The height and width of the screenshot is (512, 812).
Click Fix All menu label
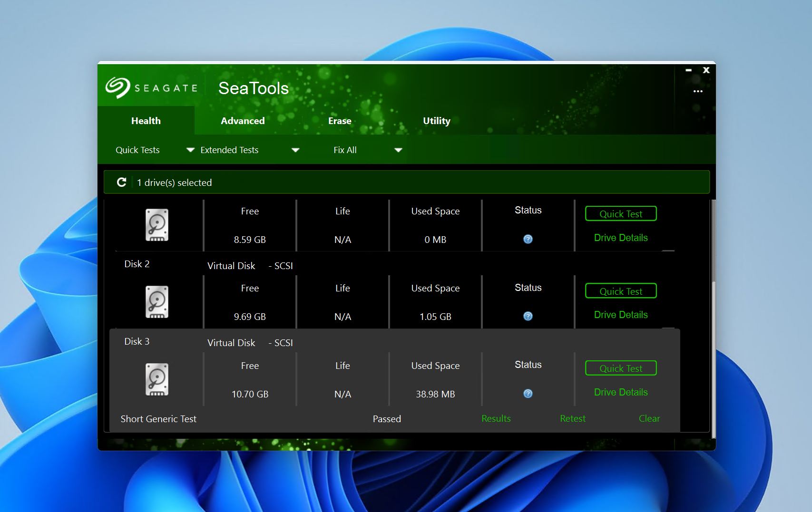click(345, 150)
